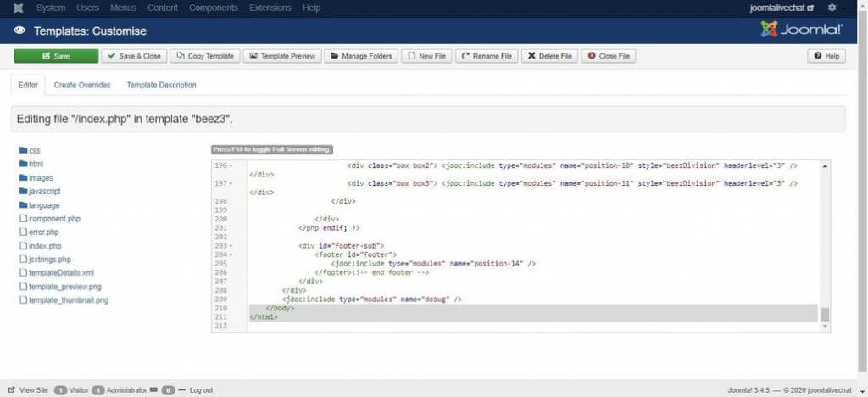Expand the javascript folder

tap(40, 191)
